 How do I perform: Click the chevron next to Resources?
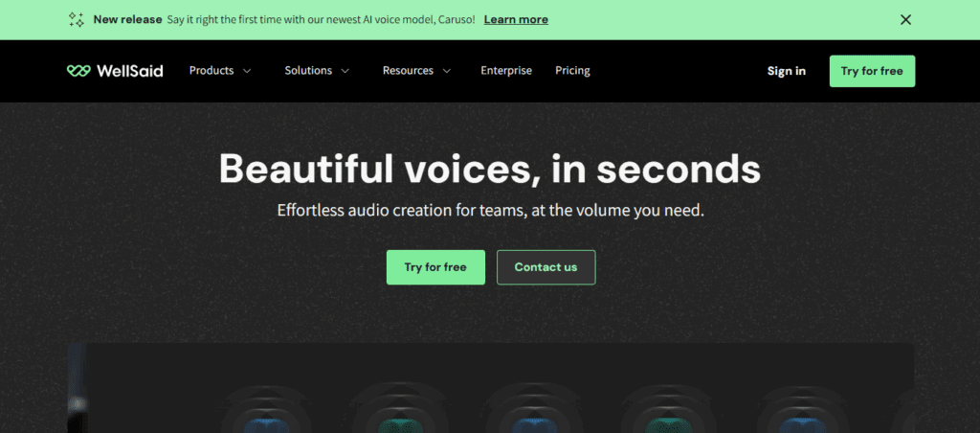446,71
